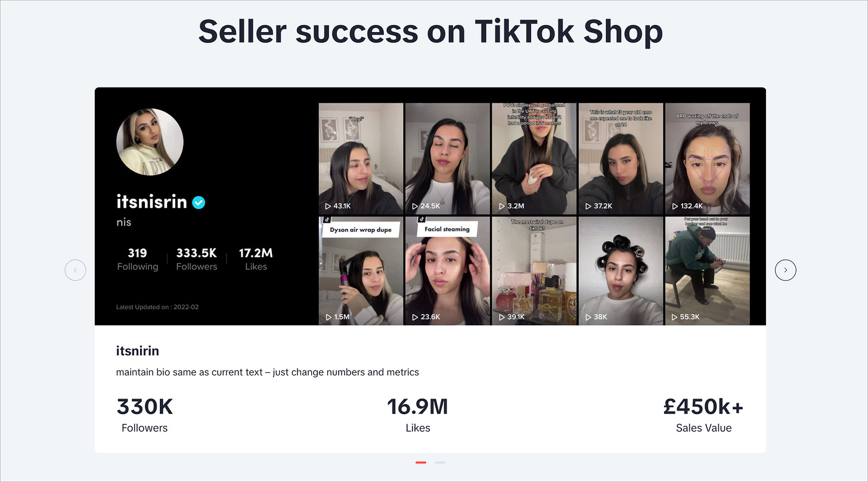
Task: Switch to the second carousel dot
Action: coord(440,462)
